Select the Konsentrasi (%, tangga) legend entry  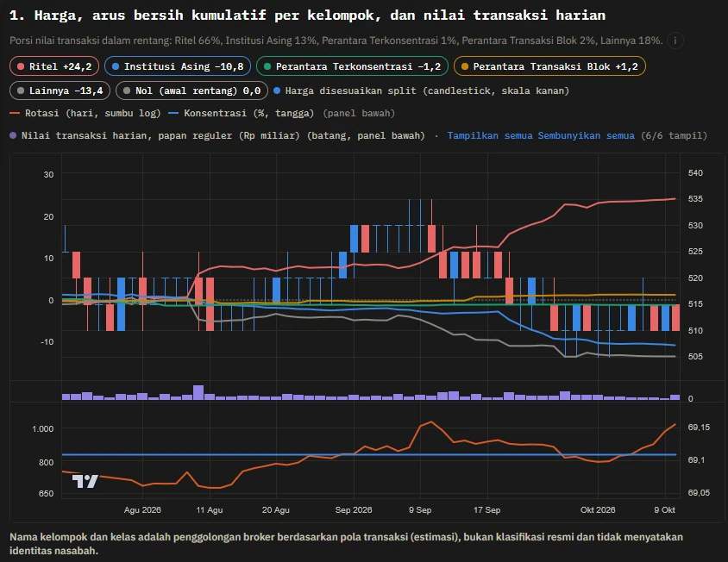241,113
